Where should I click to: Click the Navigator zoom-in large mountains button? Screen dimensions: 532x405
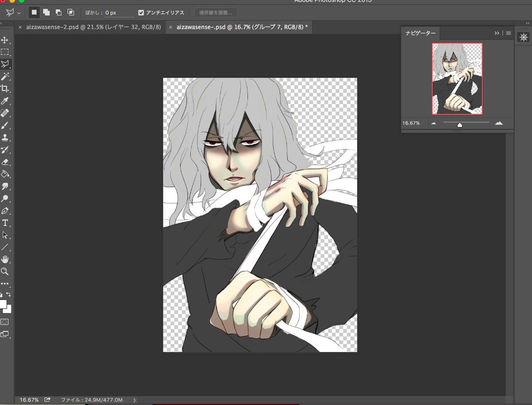click(x=499, y=123)
